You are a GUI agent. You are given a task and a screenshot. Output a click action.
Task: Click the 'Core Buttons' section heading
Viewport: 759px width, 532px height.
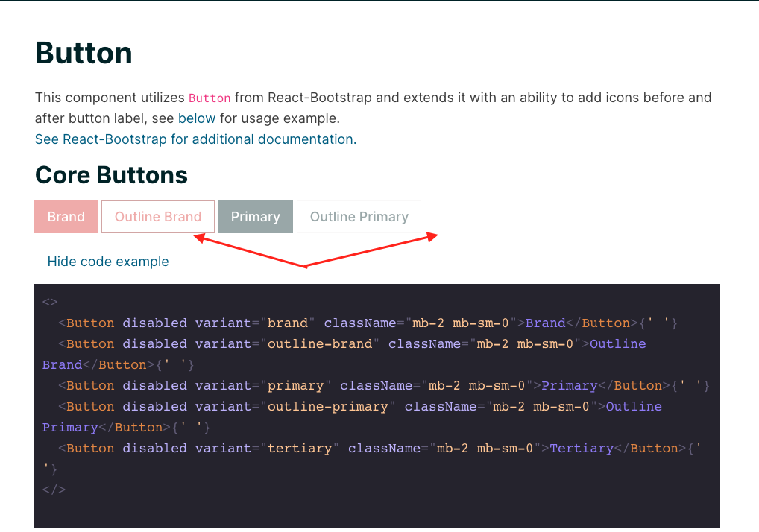pyautogui.click(x=111, y=175)
